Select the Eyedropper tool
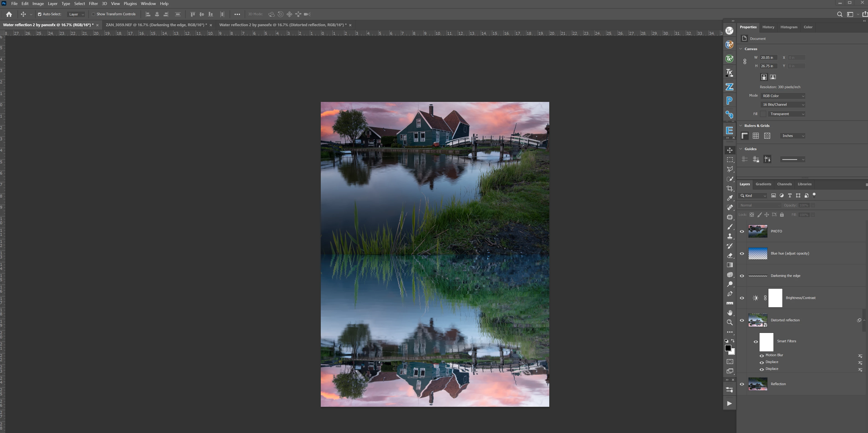The height and width of the screenshot is (433, 868). click(x=729, y=198)
